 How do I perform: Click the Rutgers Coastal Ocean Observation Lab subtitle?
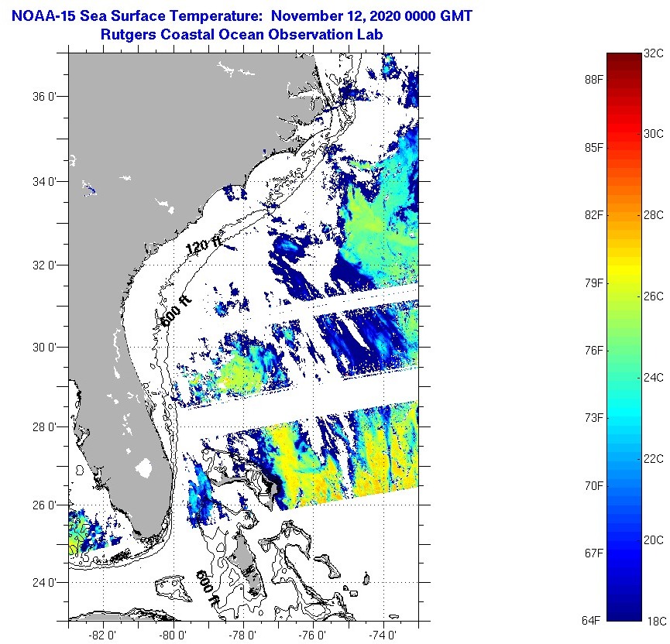tap(242, 34)
